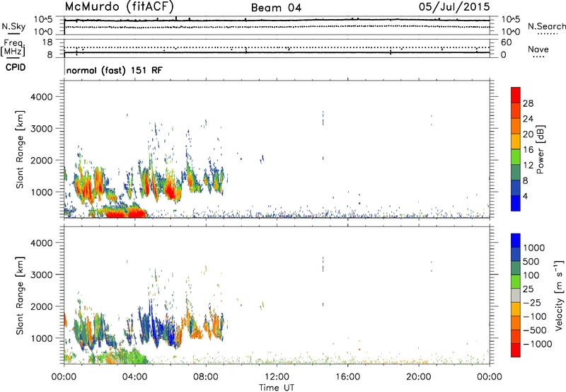Image resolution: width=566 pixels, height=392 pixels.
Task: Click the McMurdo (fitACF) title text
Action: pos(119,7)
